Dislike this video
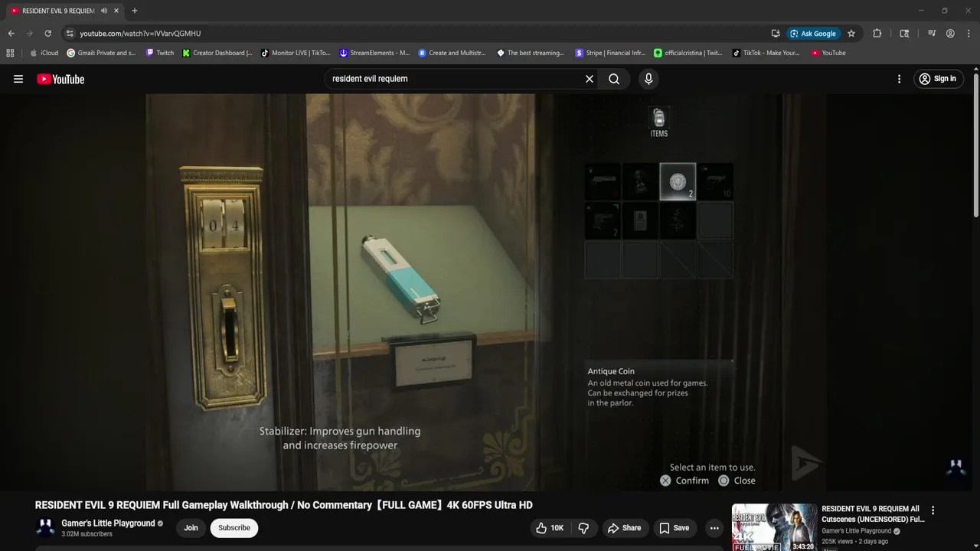 click(x=584, y=528)
